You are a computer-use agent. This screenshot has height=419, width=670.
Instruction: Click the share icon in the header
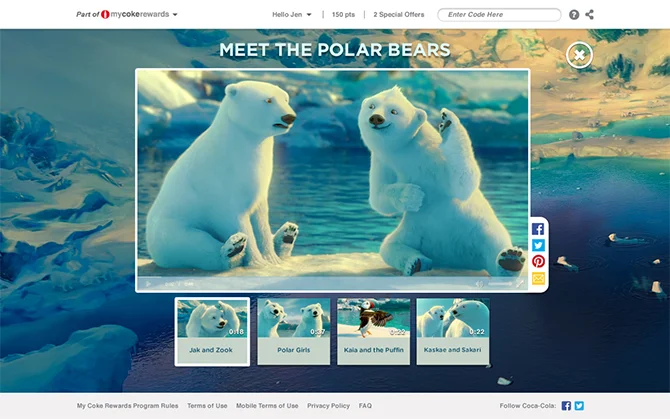590,15
